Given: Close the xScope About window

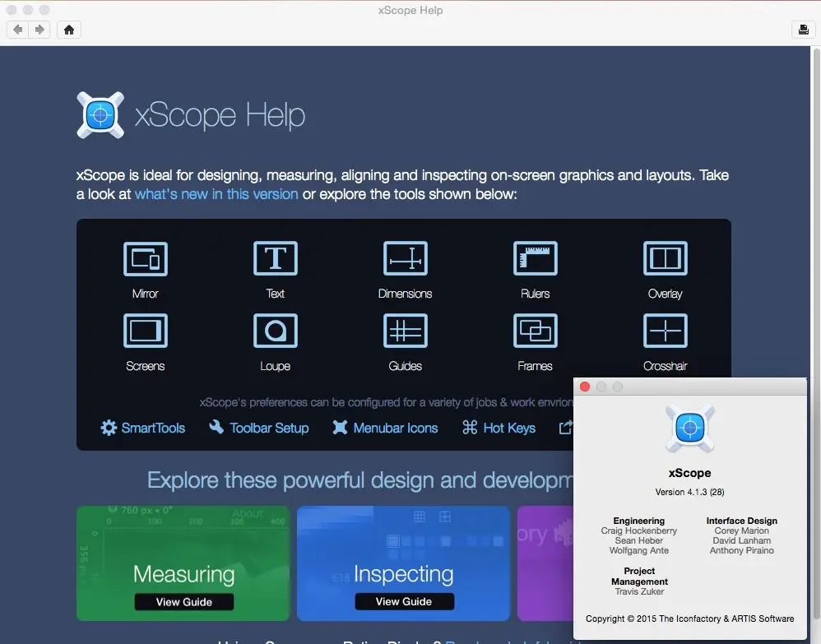Looking at the screenshot, I should coord(585,387).
